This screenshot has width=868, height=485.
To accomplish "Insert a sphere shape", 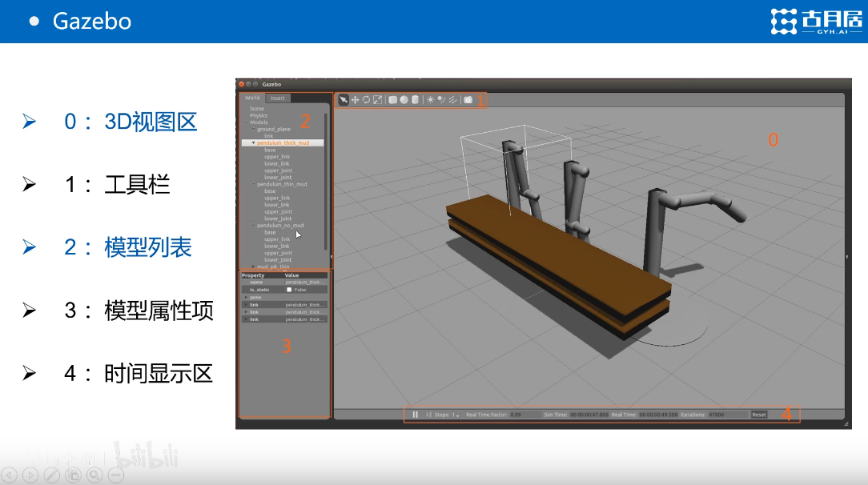I will pos(404,99).
